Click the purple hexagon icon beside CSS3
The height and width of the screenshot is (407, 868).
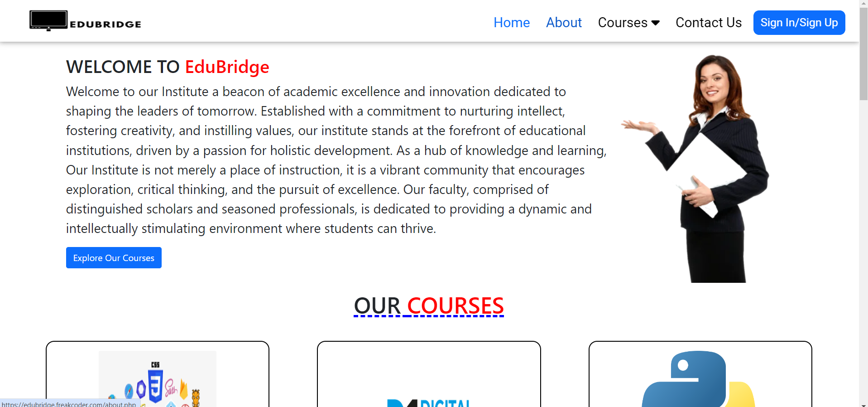point(141,389)
